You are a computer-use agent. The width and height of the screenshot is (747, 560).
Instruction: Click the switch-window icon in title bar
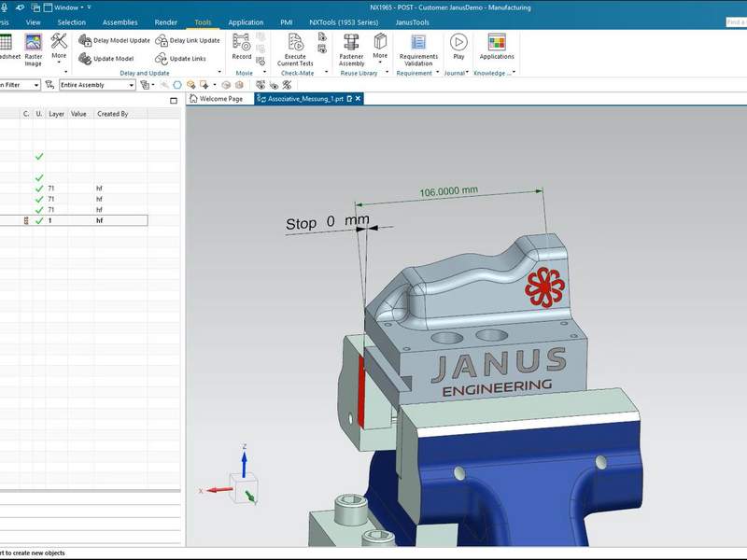tap(35, 7)
